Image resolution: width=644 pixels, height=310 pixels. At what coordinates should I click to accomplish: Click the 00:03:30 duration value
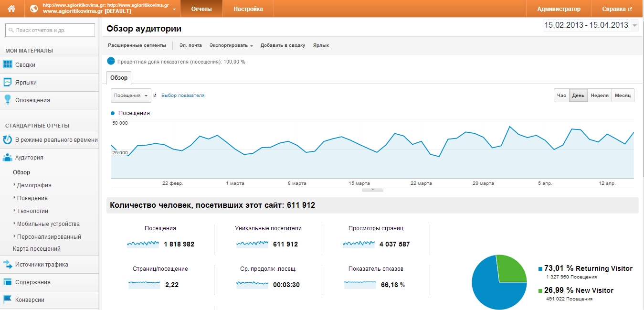tap(286, 285)
